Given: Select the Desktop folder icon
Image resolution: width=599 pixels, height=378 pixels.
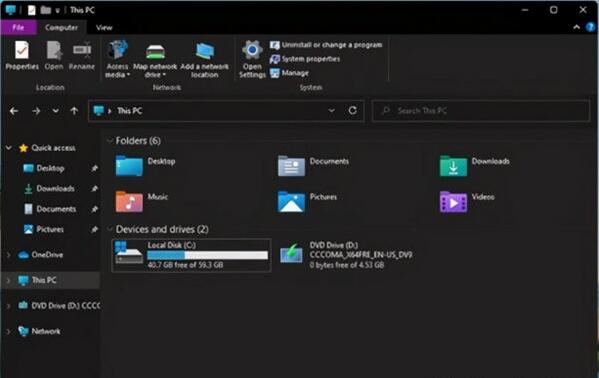Looking at the screenshot, I should click(129, 166).
